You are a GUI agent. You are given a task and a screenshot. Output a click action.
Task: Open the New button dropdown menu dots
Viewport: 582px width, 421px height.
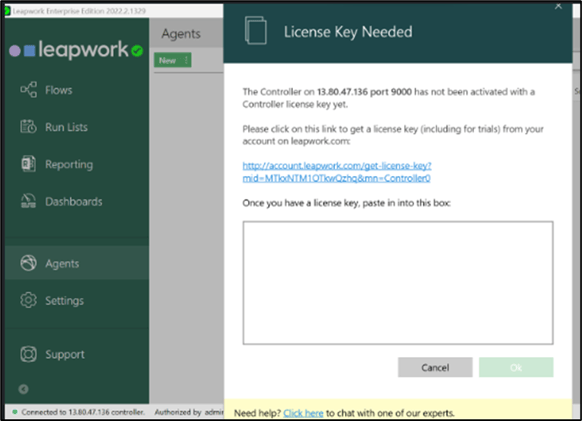point(186,60)
